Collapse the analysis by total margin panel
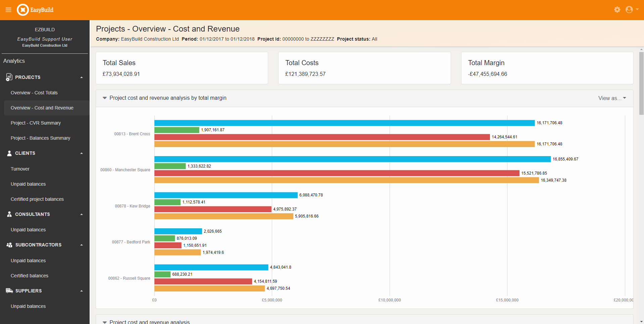The image size is (644, 324). click(105, 98)
